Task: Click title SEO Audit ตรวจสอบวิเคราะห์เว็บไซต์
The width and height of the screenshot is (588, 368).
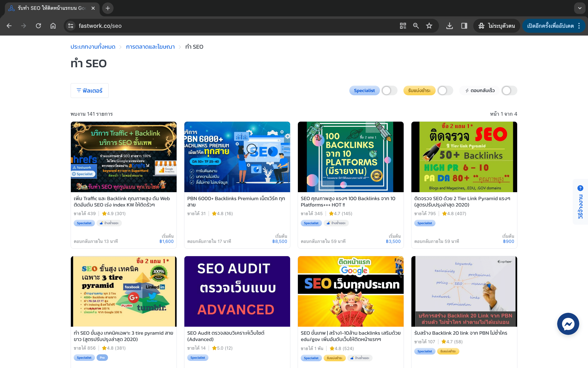Action: pos(226,336)
